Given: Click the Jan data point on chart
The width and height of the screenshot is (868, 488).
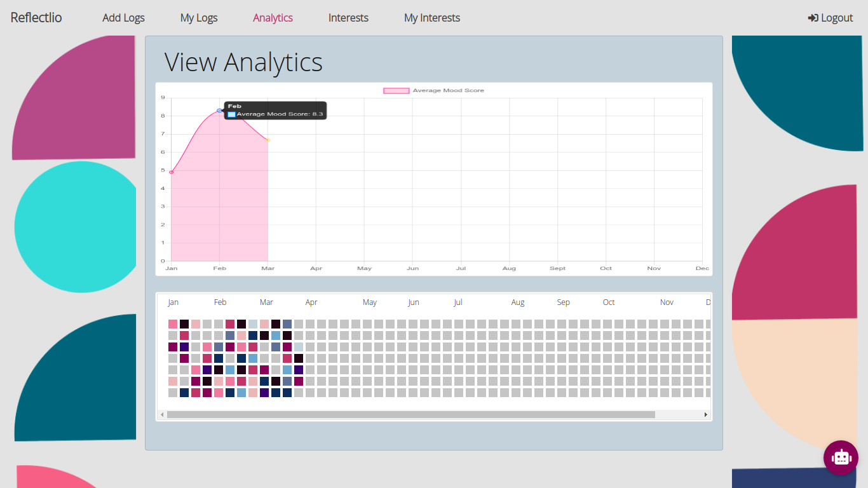Looking at the screenshot, I should click(172, 172).
